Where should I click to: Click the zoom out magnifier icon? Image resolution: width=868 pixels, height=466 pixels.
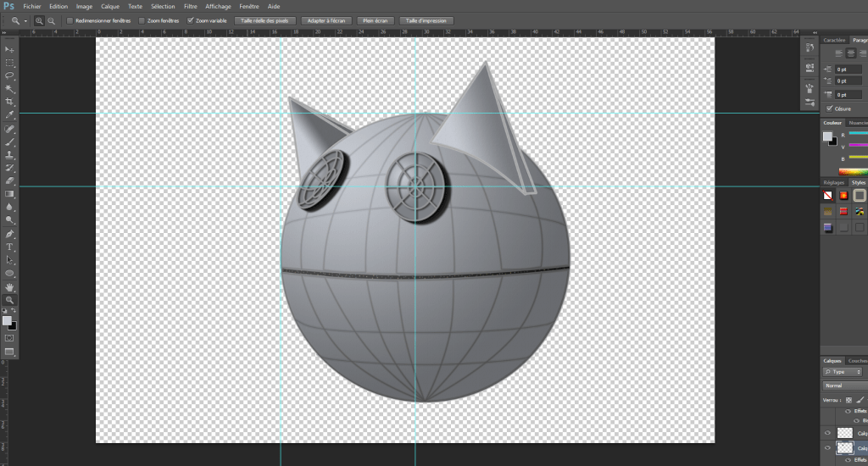click(x=53, y=20)
